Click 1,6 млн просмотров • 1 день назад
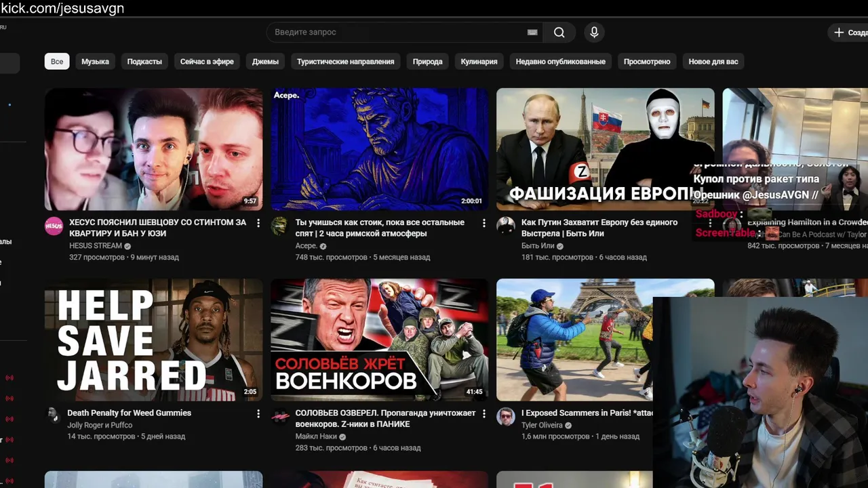868x488 pixels. click(580, 436)
